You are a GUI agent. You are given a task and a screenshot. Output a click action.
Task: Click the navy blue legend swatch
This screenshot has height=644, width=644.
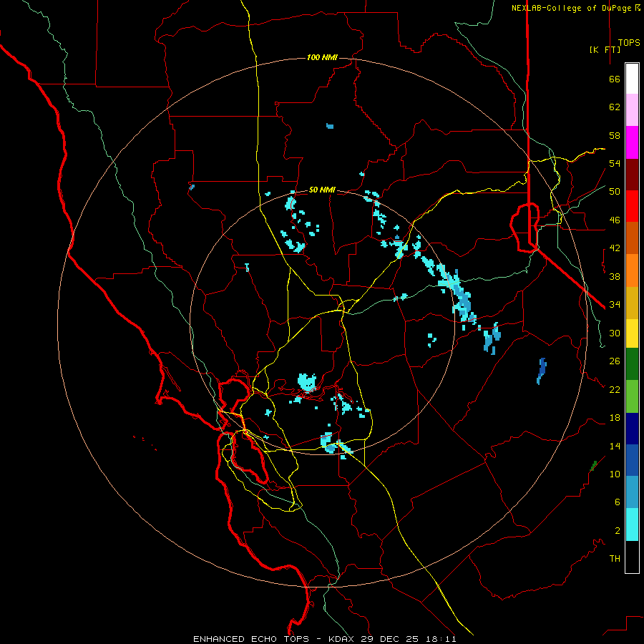tap(632, 429)
